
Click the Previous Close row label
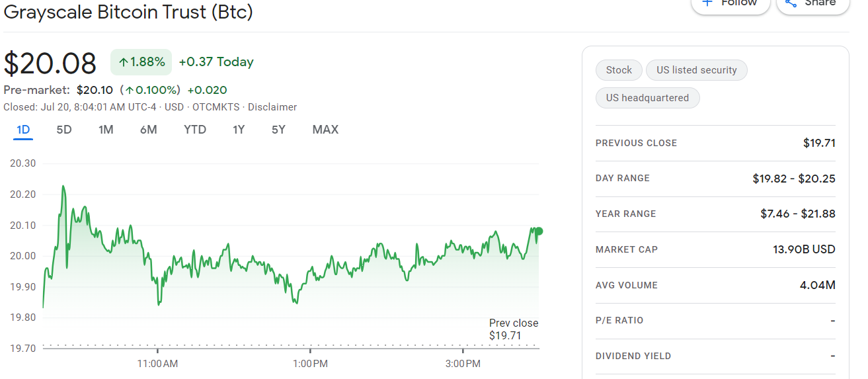[x=636, y=143]
